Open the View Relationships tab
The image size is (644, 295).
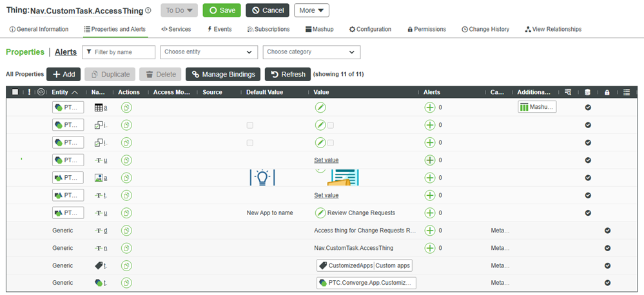pyautogui.click(x=553, y=29)
